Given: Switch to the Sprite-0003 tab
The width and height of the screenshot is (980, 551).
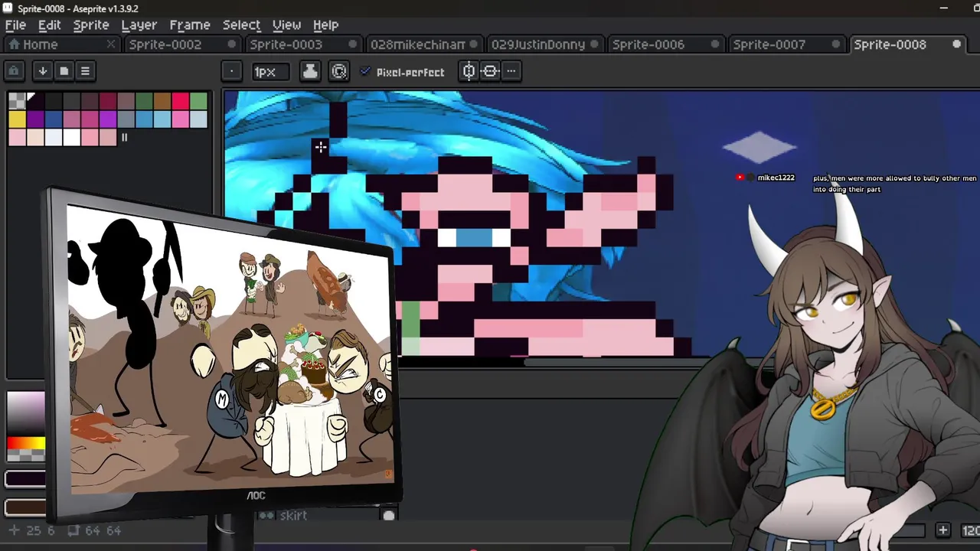Looking at the screenshot, I should pos(302,44).
